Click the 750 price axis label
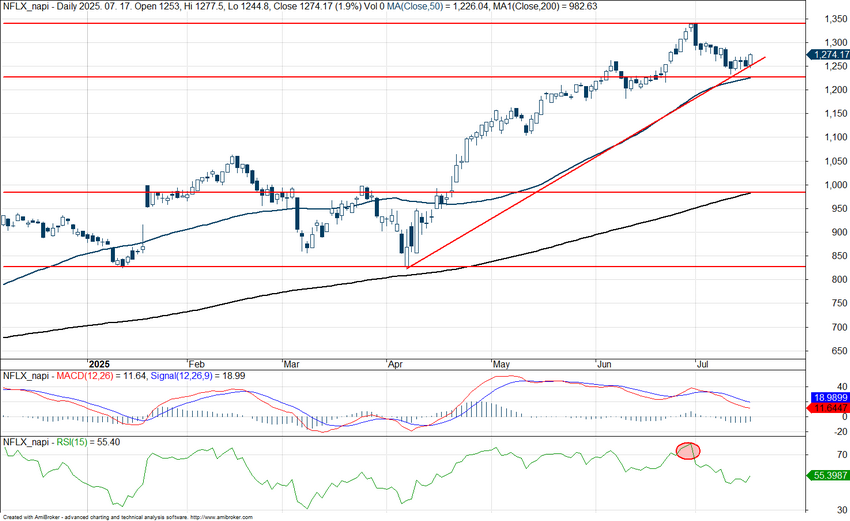Image resolution: width=850 pixels, height=521 pixels. point(839,304)
